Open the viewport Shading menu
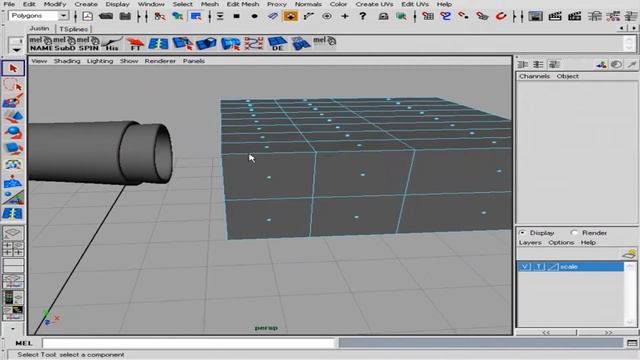This screenshot has height=360, width=640. [67, 61]
